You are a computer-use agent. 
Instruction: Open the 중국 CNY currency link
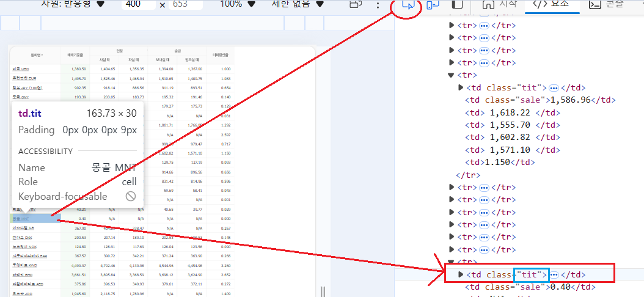(x=21, y=97)
